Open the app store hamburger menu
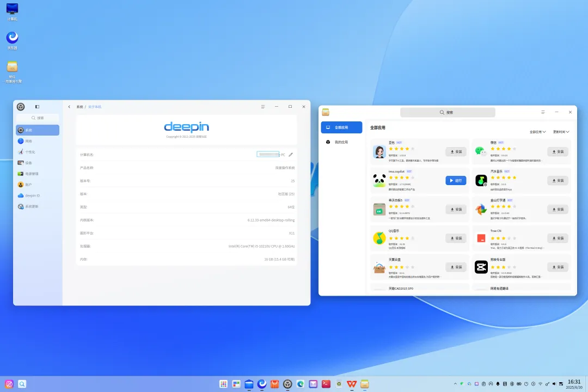This screenshot has width=588, height=392. pyautogui.click(x=543, y=112)
